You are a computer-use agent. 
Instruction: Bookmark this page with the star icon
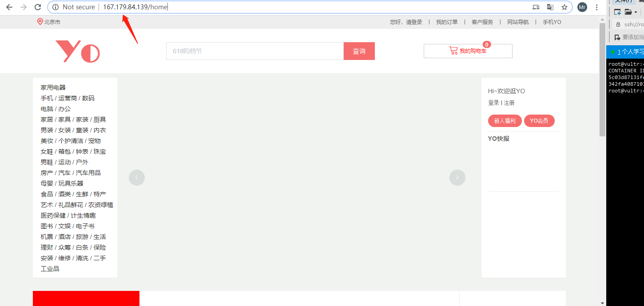point(564,7)
